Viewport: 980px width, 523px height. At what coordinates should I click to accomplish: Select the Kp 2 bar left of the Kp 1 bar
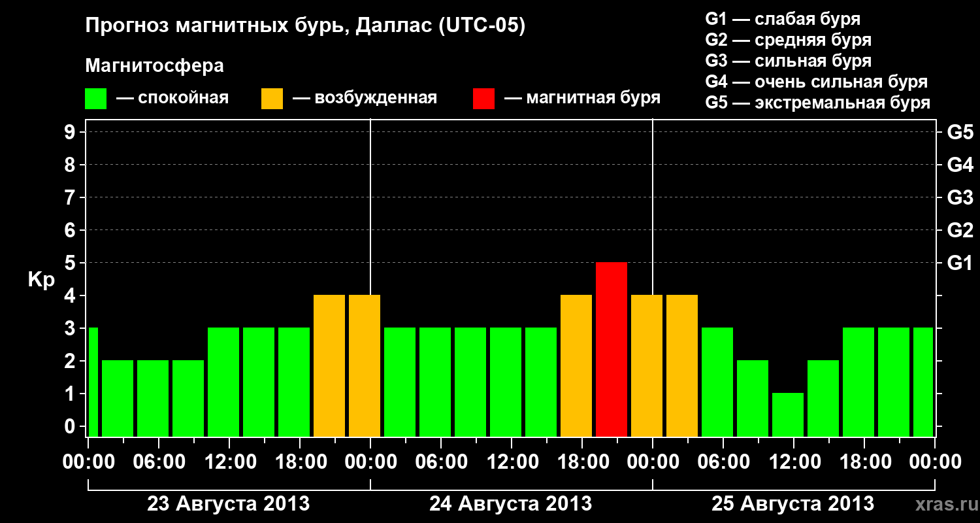[x=753, y=399]
